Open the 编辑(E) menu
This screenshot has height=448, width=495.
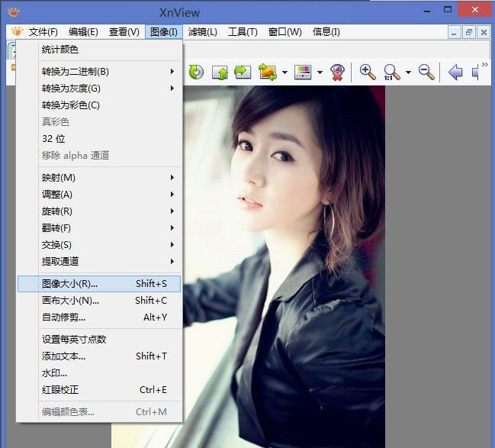coord(83,32)
